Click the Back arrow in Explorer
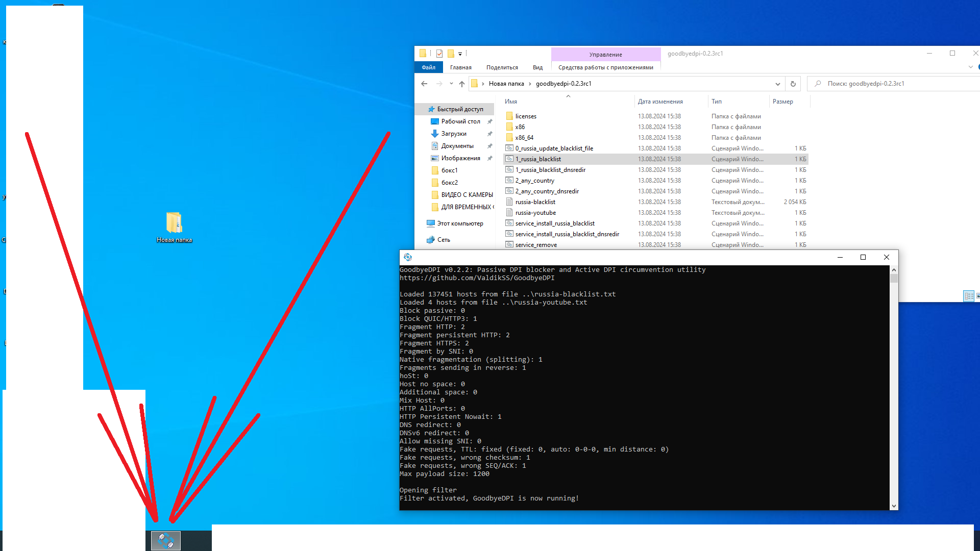Image resolution: width=980 pixels, height=551 pixels. click(424, 84)
